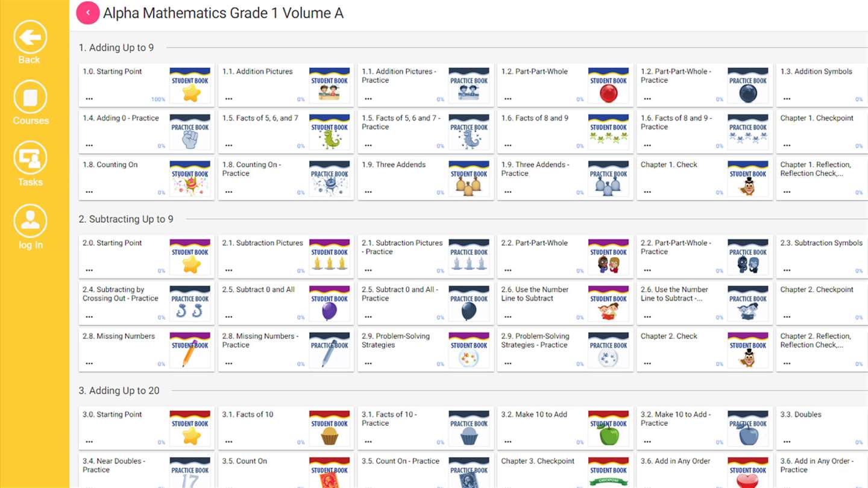The width and height of the screenshot is (868, 488).
Task: Open Tasks from the sidebar
Action: tap(30, 158)
